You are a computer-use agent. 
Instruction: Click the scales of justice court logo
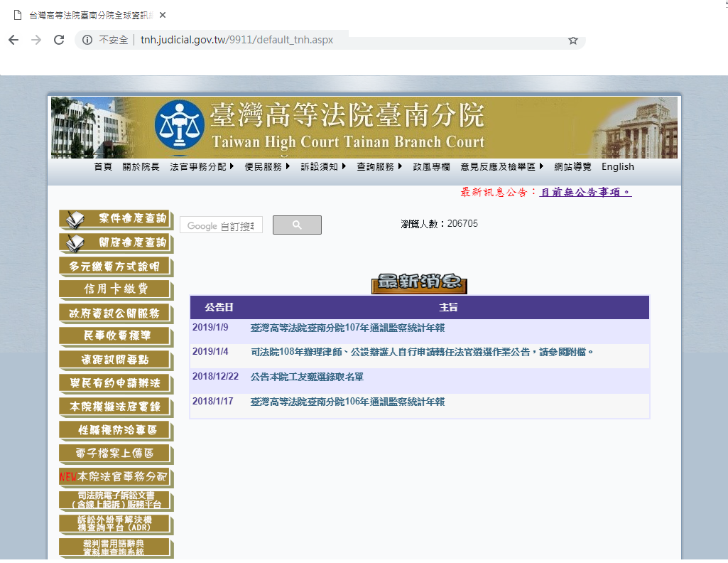point(179,125)
